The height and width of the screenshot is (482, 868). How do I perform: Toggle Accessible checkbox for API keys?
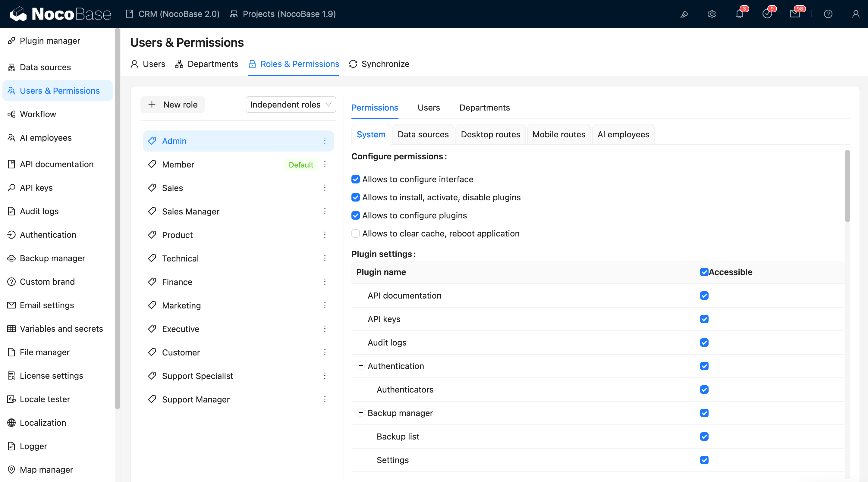704,319
